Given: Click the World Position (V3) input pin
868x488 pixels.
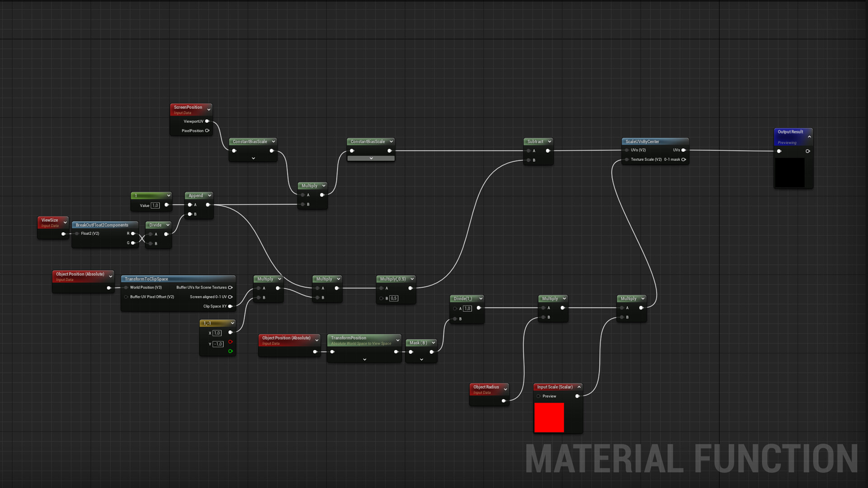Looking at the screenshot, I should tap(126, 287).
